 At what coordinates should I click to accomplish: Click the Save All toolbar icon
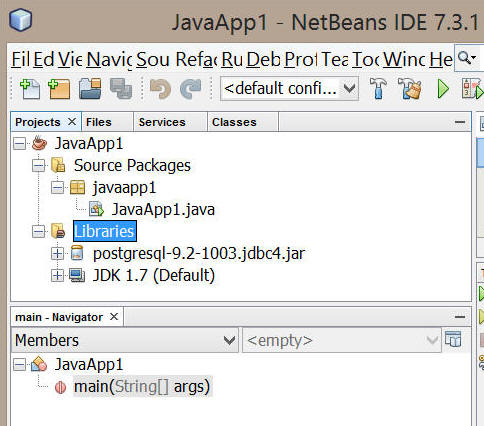tap(121, 89)
